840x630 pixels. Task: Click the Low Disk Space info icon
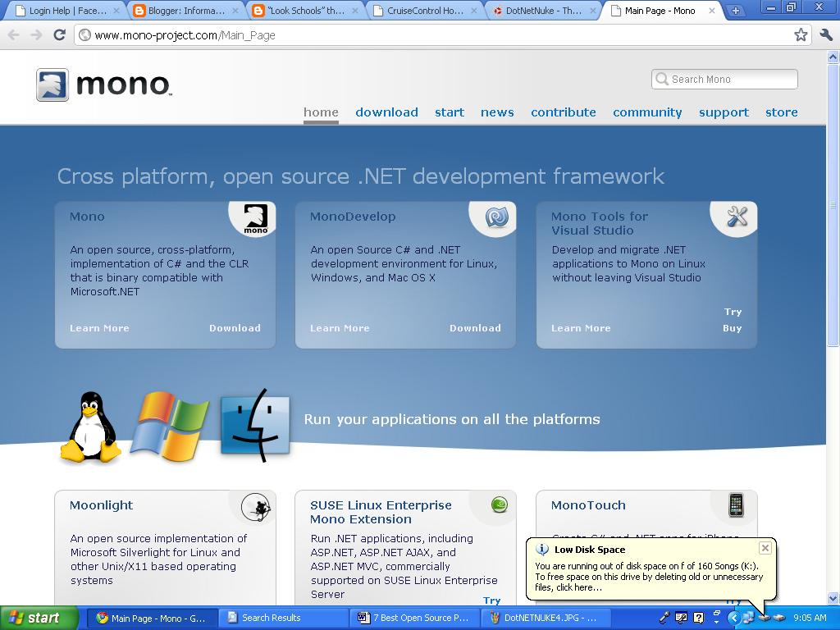click(x=542, y=550)
